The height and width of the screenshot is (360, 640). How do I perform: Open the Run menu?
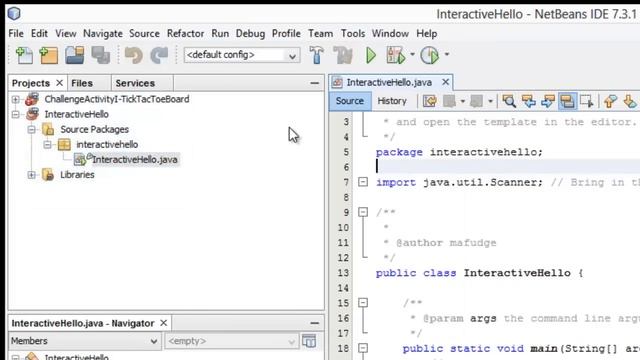[220, 33]
